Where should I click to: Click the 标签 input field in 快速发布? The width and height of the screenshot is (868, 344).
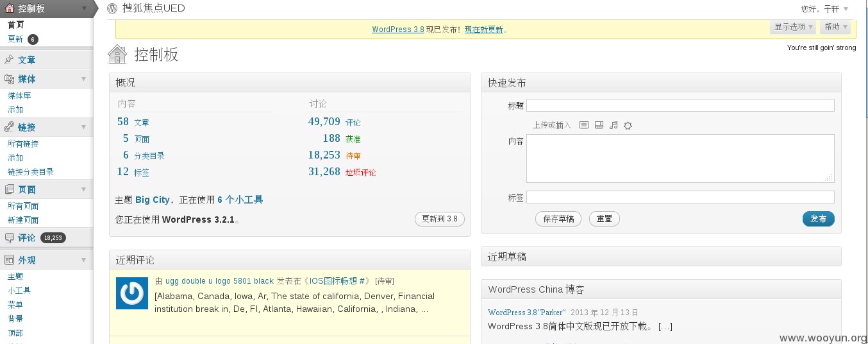pyautogui.click(x=680, y=197)
